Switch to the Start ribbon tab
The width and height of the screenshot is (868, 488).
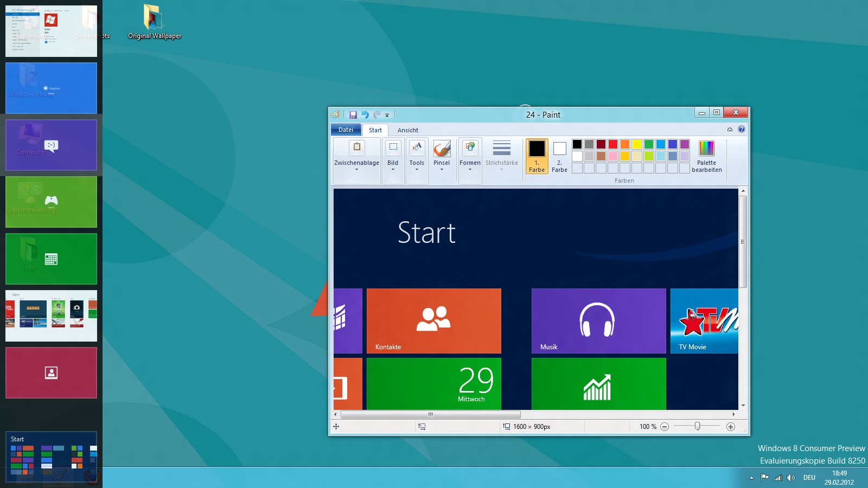375,130
